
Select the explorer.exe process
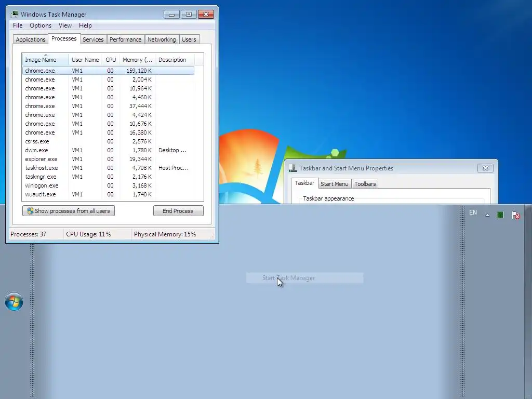(108, 159)
